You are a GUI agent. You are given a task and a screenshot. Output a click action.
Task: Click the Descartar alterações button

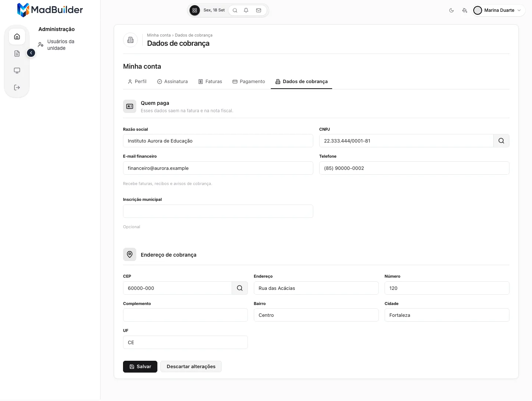191,367
